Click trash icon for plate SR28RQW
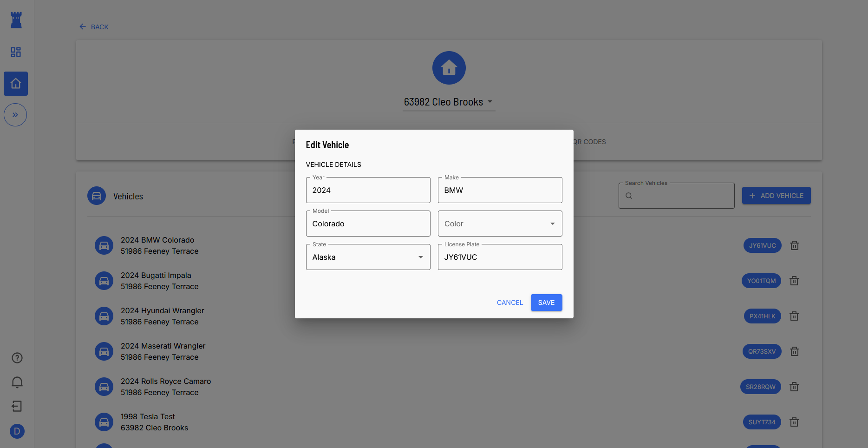Screen dimensions: 868x448 794,387
